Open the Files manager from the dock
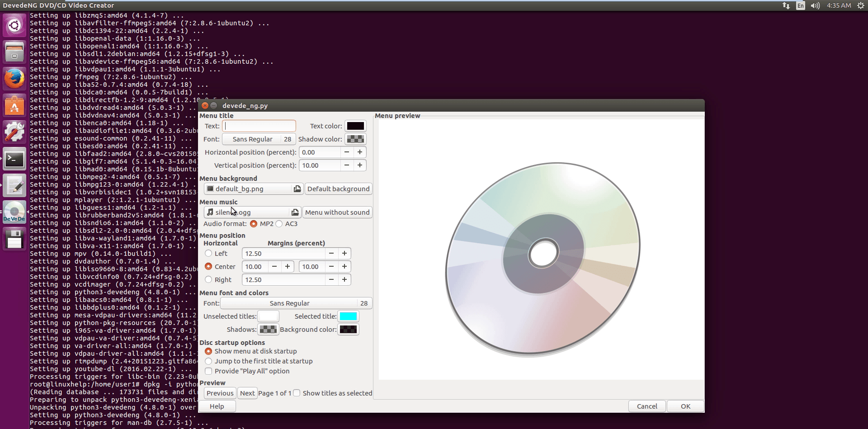 coord(14,52)
